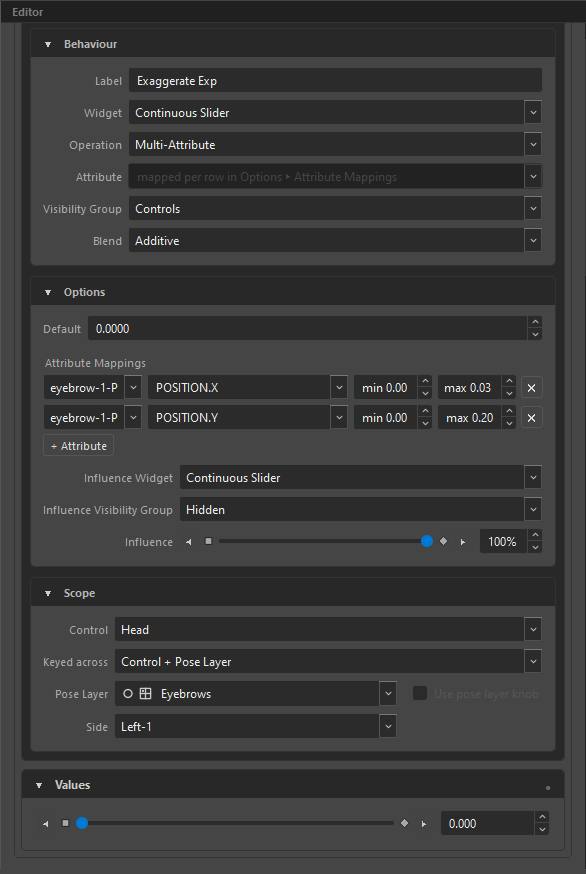Remove the POSITION.Y attribute mapping row

click(531, 417)
